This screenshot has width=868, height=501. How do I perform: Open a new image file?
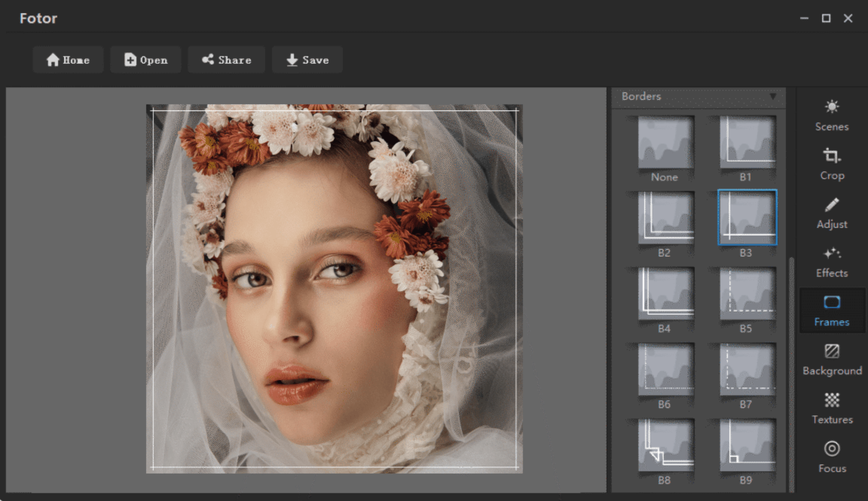pos(145,60)
